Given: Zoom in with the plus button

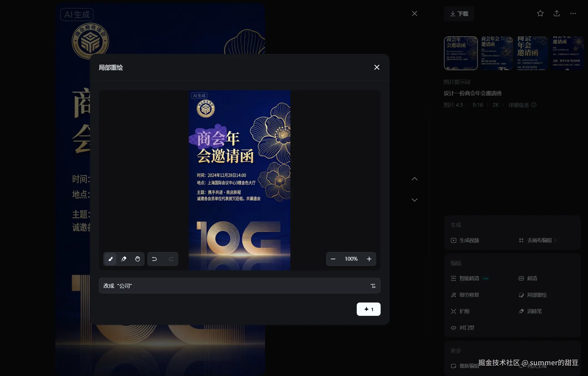Looking at the screenshot, I should point(369,259).
